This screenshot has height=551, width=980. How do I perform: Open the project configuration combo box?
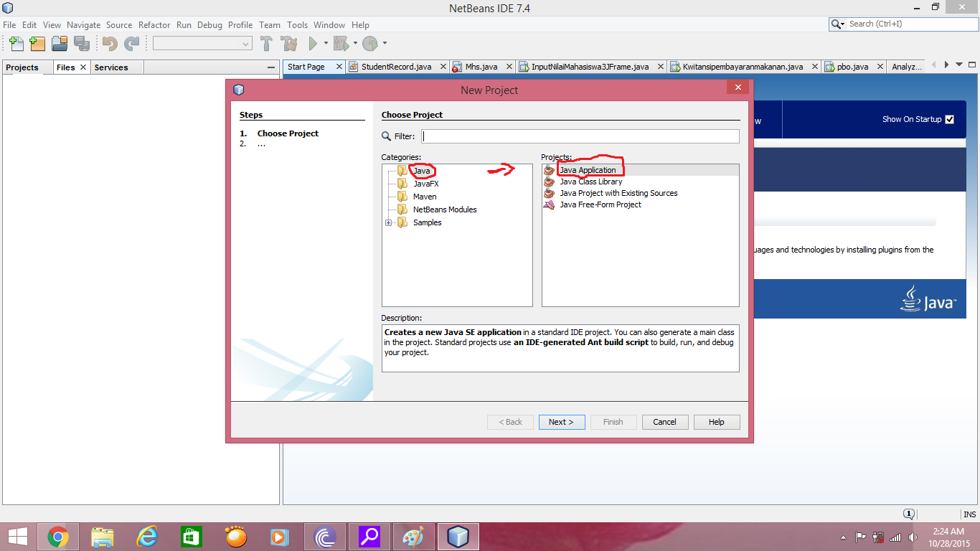202,44
